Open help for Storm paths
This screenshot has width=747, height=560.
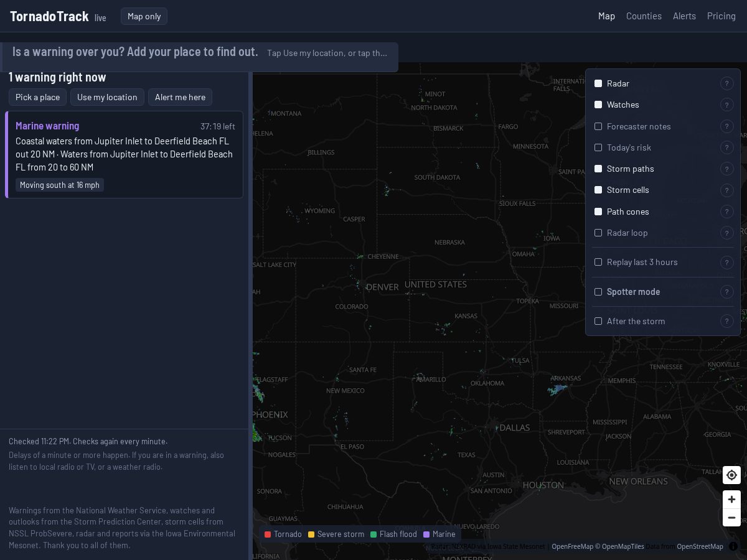pyautogui.click(x=726, y=169)
